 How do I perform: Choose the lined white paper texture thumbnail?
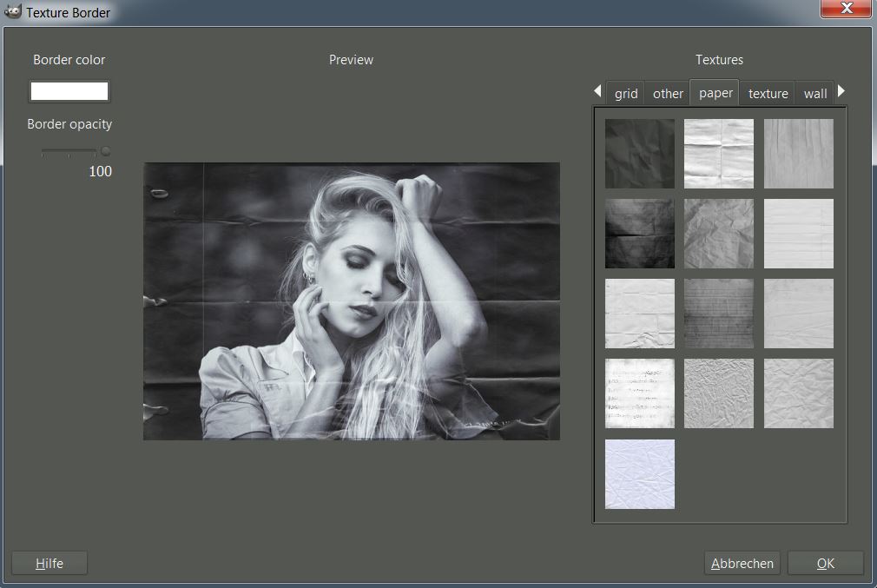click(798, 234)
